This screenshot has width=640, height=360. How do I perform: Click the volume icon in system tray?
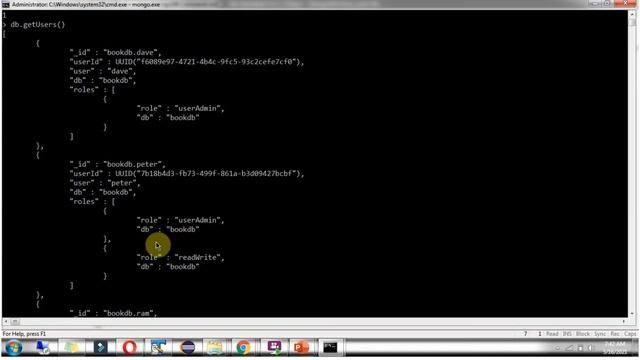590,348
